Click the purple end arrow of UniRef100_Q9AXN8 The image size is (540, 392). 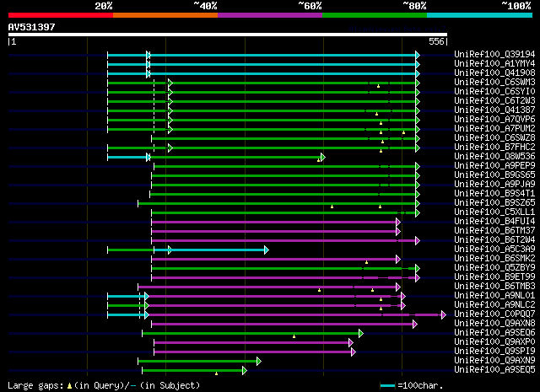click(x=415, y=325)
